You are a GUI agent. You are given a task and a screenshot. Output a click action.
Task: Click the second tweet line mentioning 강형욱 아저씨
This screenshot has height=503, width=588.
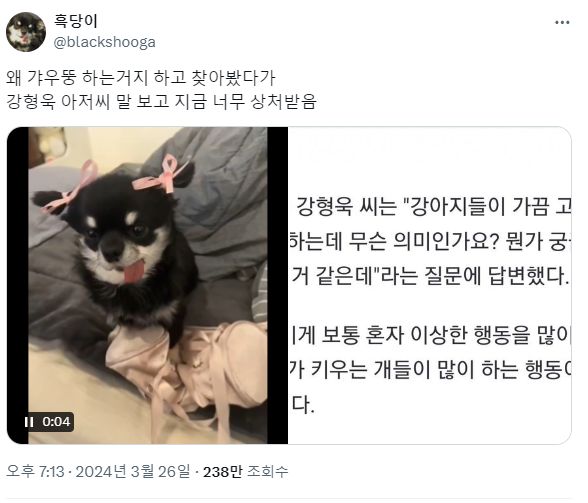coord(161,101)
